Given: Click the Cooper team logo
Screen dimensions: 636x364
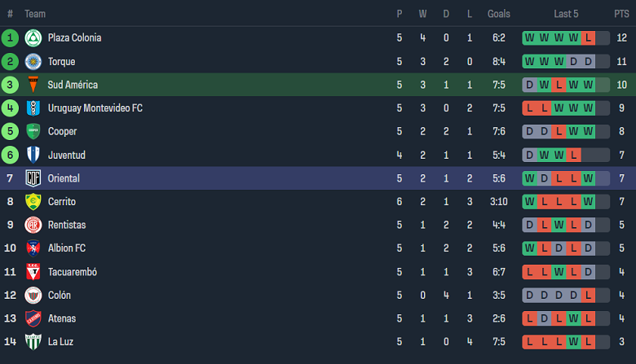Looking at the screenshot, I should 33,131.
